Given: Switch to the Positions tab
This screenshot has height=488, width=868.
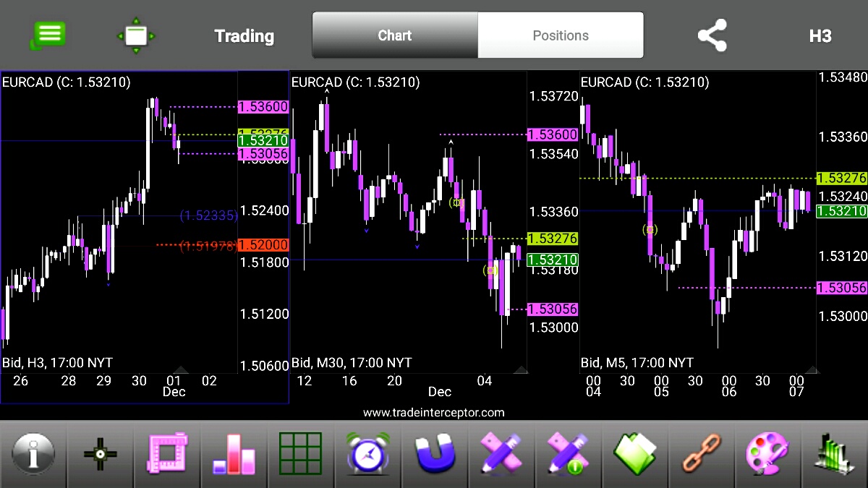Looking at the screenshot, I should (561, 35).
